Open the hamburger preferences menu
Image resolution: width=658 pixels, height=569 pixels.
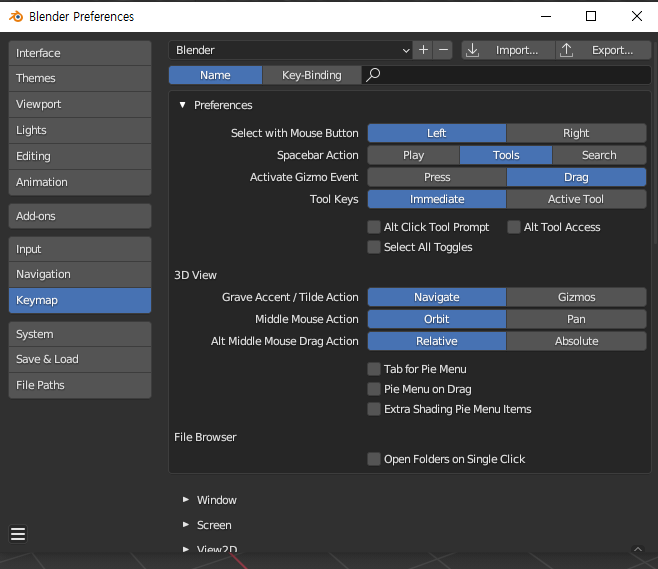(x=18, y=534)
